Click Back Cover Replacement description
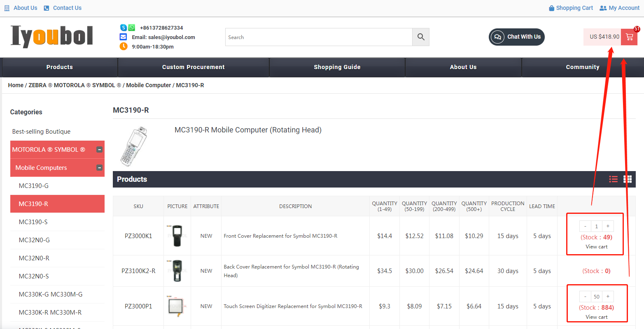This screenshot has width=644, height=329. coord(291,271)
